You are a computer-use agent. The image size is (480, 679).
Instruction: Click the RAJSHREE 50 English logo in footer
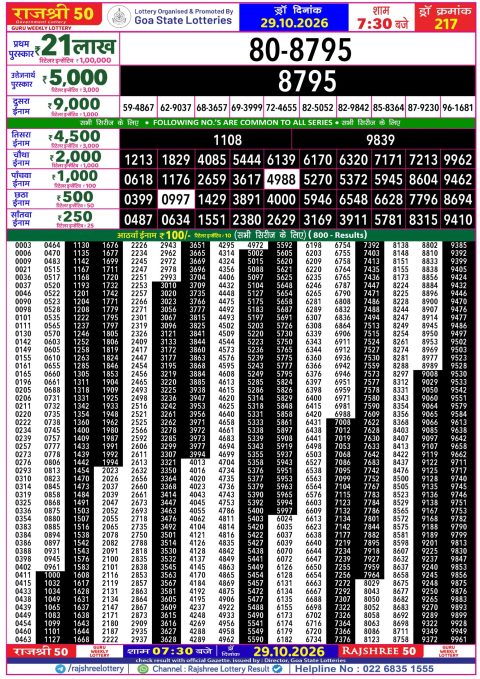[379, 651]
